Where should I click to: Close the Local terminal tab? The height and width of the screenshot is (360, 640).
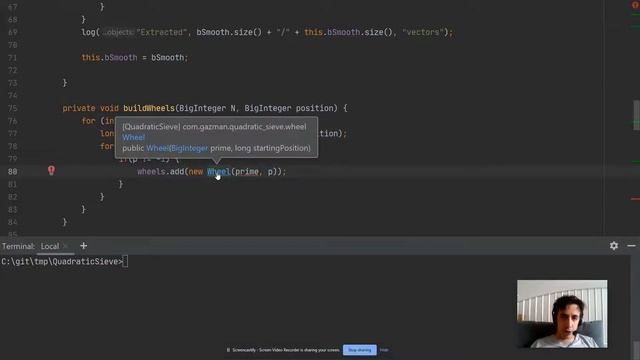pyautogui.click(x=65, y=246)
